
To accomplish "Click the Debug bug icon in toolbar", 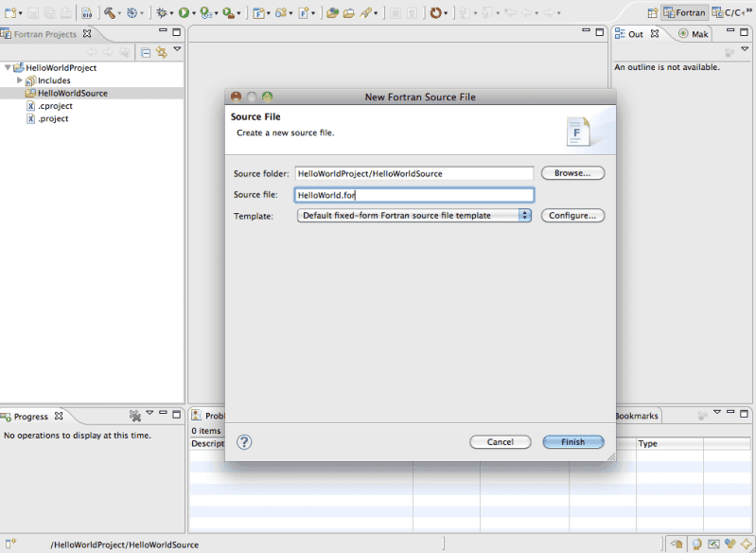I will pos(163,13).
